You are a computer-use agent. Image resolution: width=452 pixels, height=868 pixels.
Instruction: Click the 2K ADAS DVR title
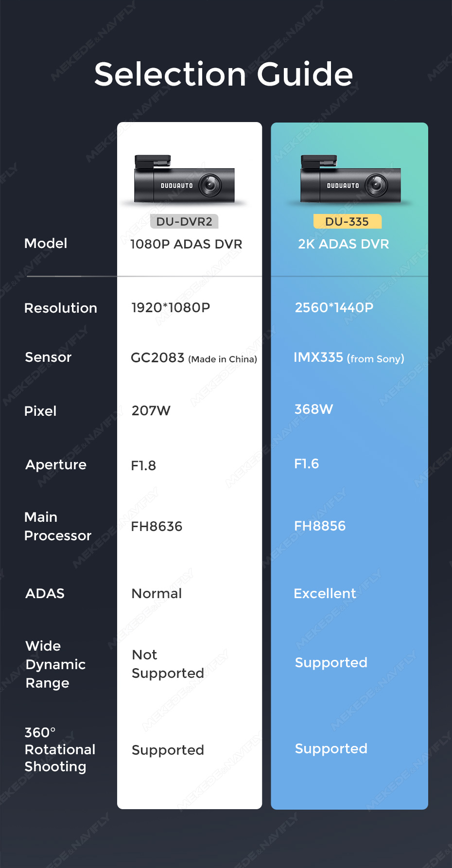344,244
